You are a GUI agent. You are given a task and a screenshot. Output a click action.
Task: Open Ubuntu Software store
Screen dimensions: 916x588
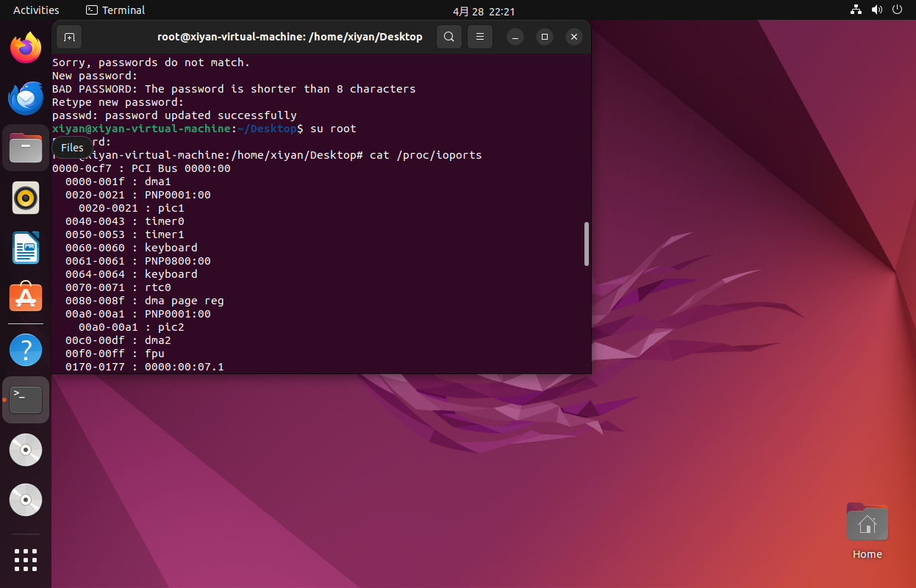coord(26,298)
